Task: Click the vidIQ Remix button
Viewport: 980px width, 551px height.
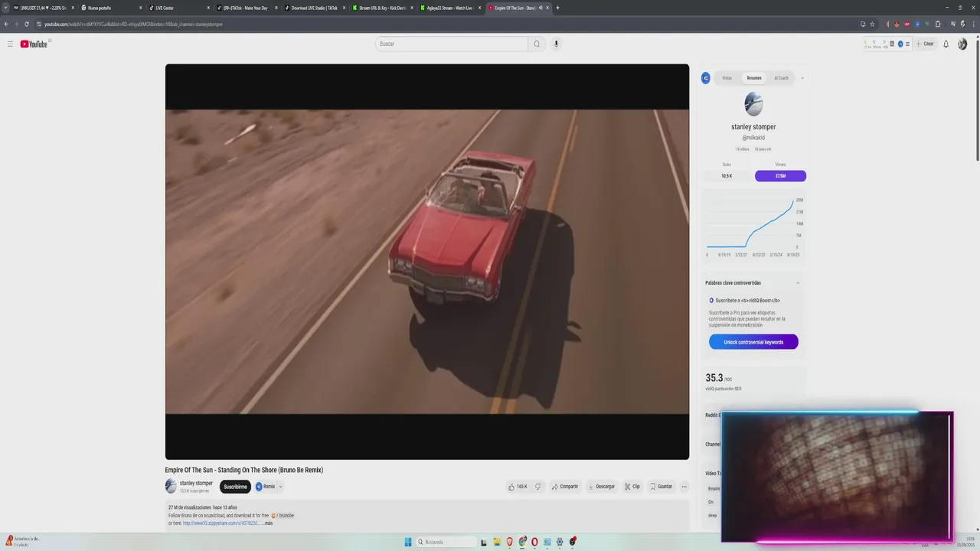Action: (x=265, y=487)
